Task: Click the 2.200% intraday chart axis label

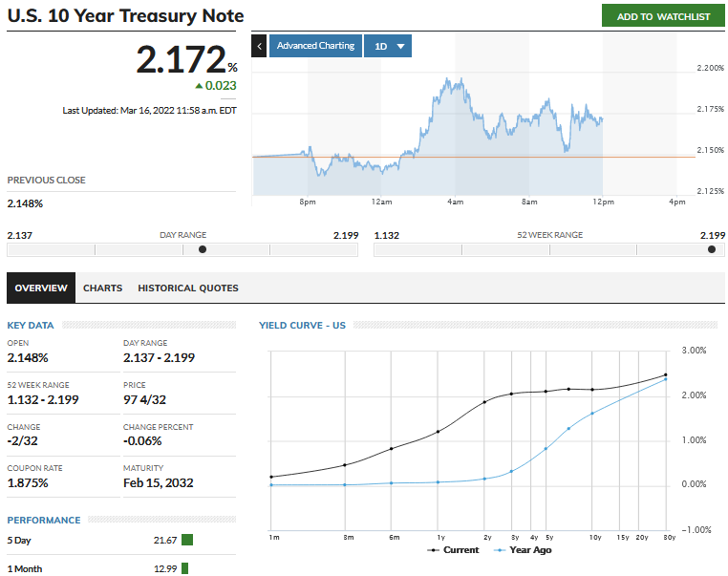Action: click(x=711, y=68)
